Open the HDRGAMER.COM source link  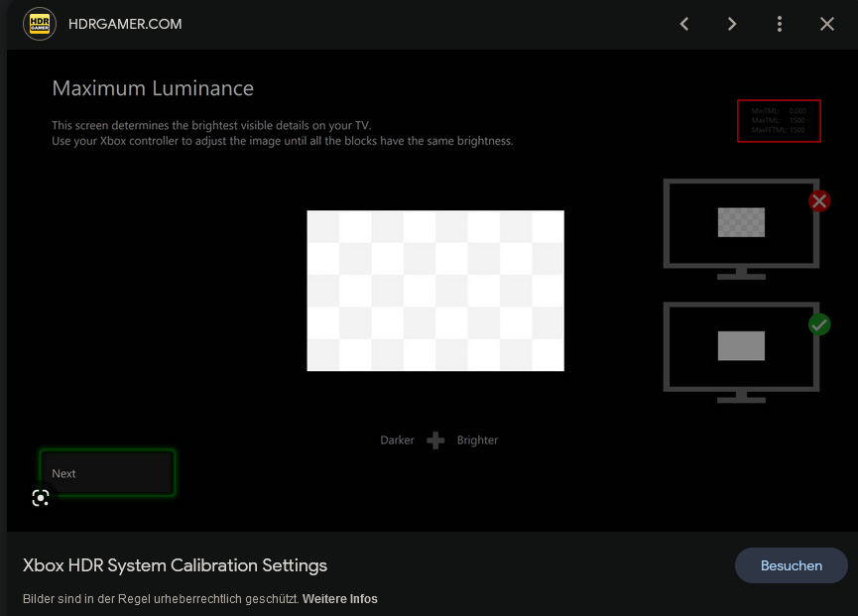[125, 24]
